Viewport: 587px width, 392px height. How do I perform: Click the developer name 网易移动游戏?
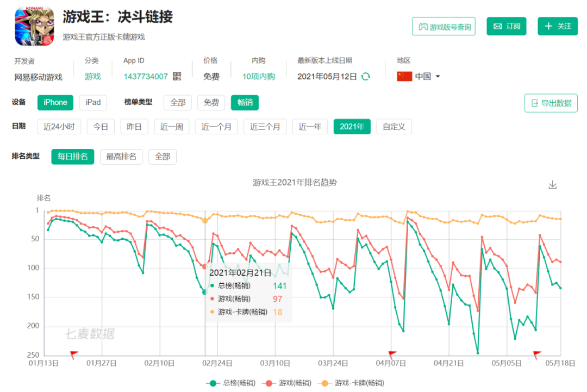pos(38,77)
